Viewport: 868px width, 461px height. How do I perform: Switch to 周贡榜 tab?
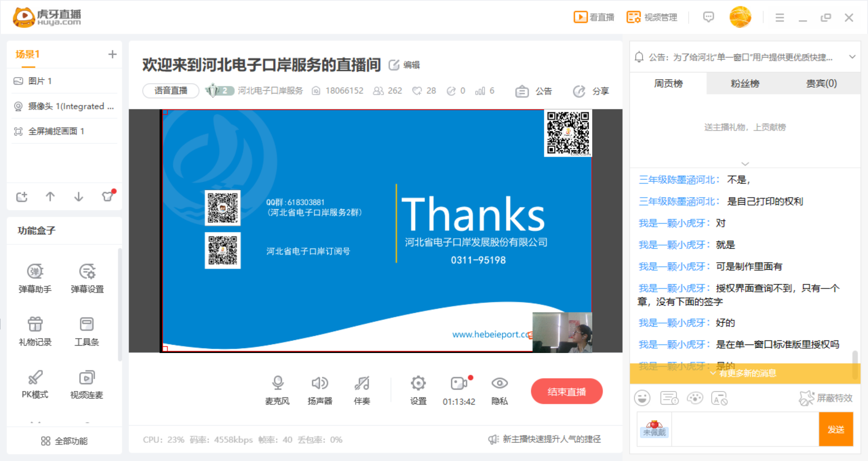click(668, 84)
